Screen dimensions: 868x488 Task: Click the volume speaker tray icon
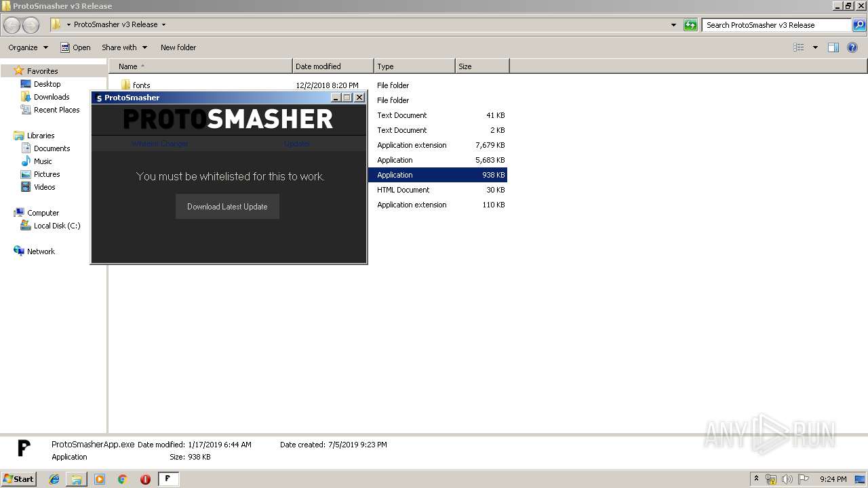pyautogui.click(x=787, y=479)
